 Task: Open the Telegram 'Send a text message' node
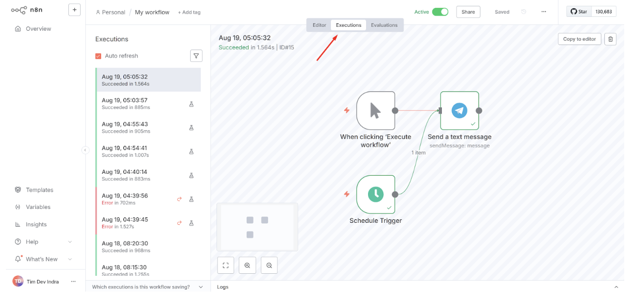(x=460, y=110)
